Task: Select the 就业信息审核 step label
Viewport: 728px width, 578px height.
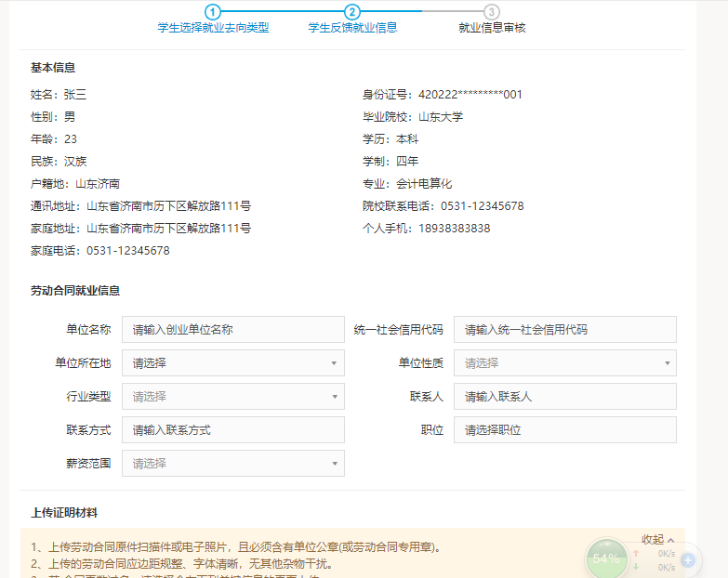Action: 492,28
